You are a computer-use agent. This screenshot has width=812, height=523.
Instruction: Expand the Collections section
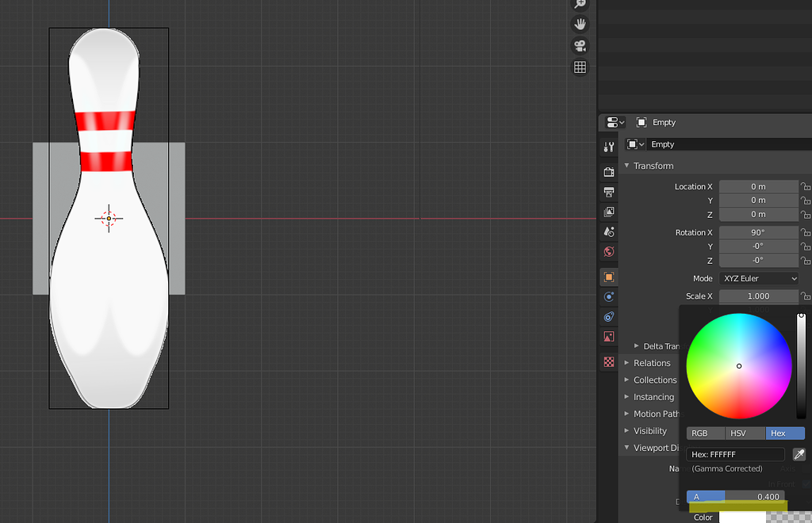click(x=654, y=380)
